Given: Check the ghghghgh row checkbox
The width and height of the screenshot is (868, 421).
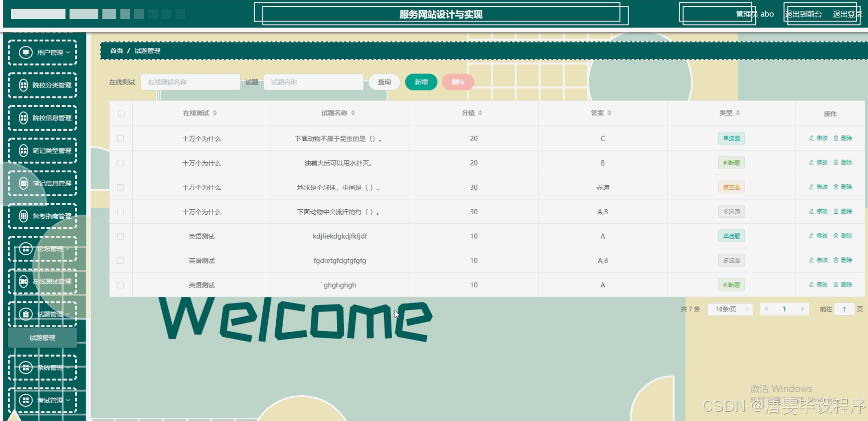Looking at the screenshot, I should click(120, 285).
